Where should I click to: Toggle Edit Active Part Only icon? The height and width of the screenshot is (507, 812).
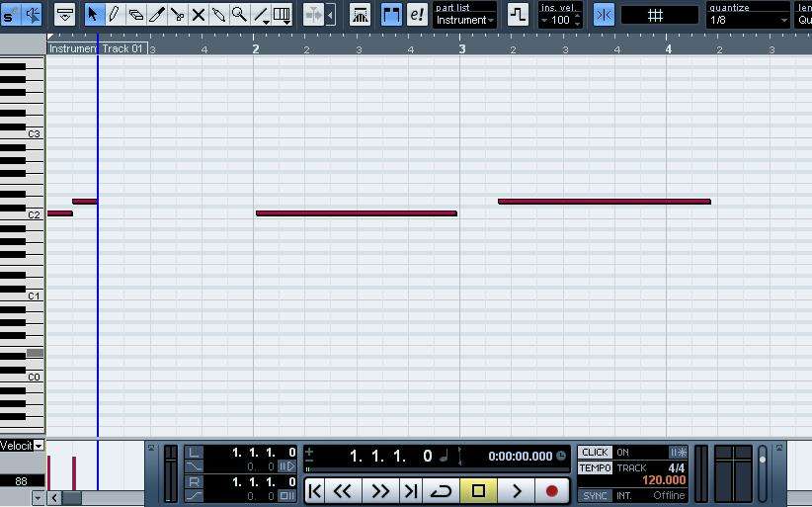417,15
